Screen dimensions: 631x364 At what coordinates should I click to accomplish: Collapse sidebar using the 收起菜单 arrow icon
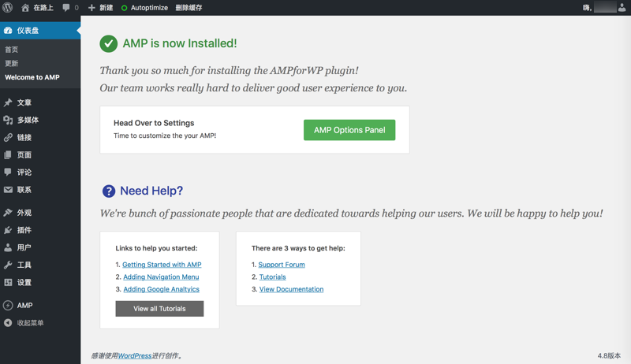8,322
